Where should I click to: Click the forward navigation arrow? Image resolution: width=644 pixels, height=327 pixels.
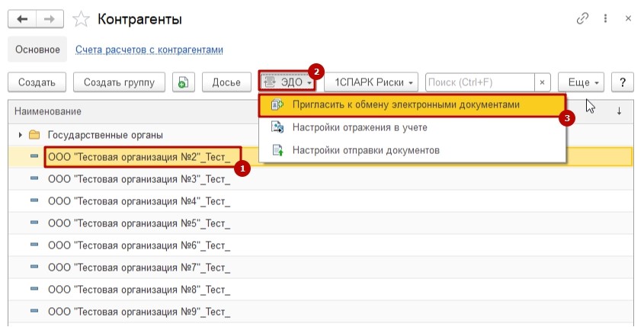[48, 18]
